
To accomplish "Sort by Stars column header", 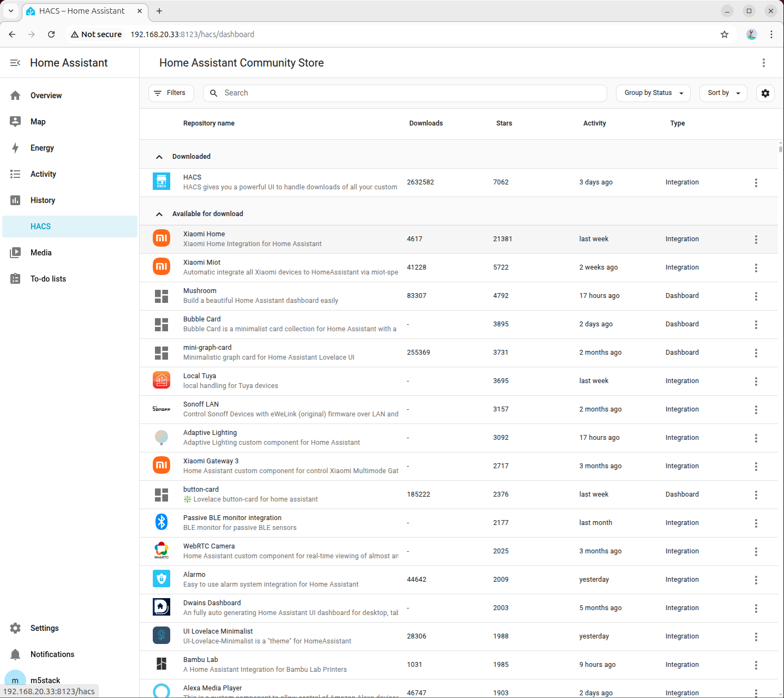I will point(504,123).
